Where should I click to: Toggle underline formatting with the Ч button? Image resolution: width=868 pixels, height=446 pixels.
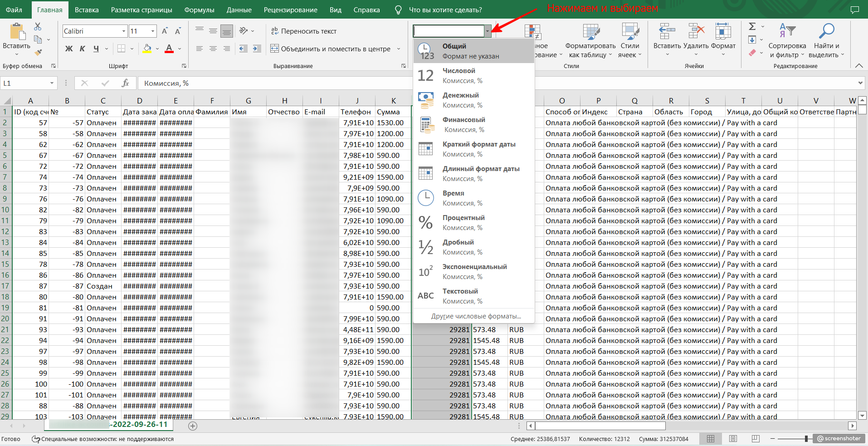coord(96,49)
